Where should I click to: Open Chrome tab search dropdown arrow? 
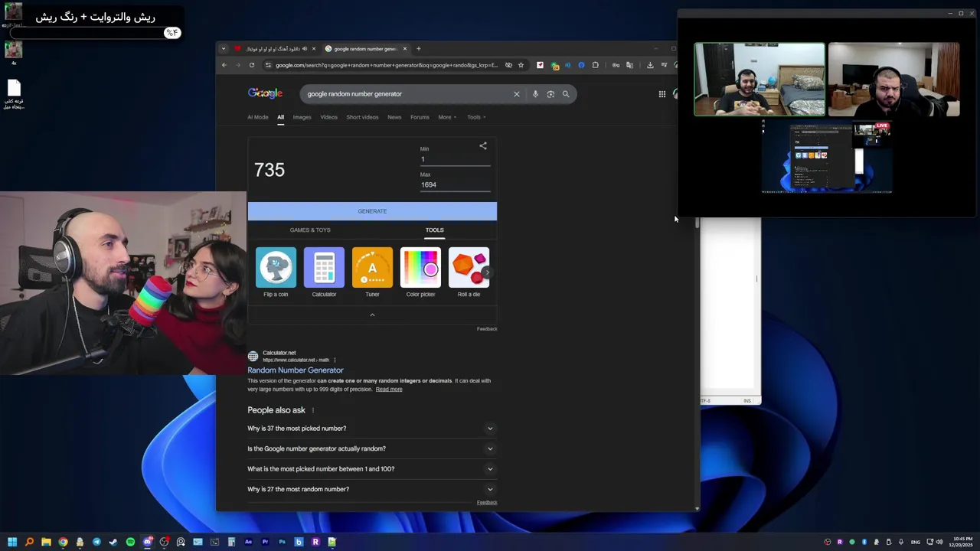(224, 49)
